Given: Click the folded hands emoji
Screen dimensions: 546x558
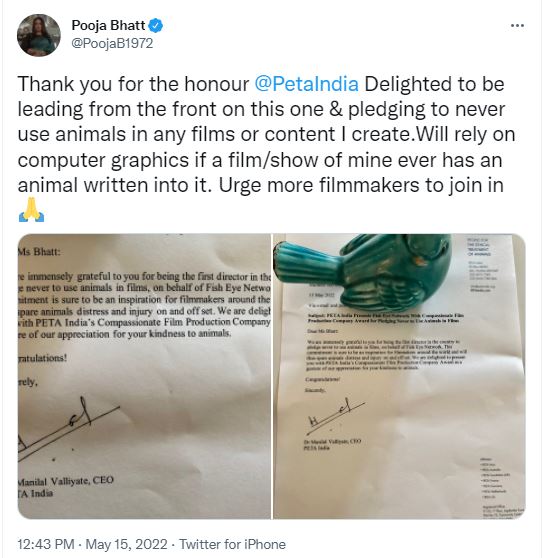Looking at the screenshot, I should 31,210.
